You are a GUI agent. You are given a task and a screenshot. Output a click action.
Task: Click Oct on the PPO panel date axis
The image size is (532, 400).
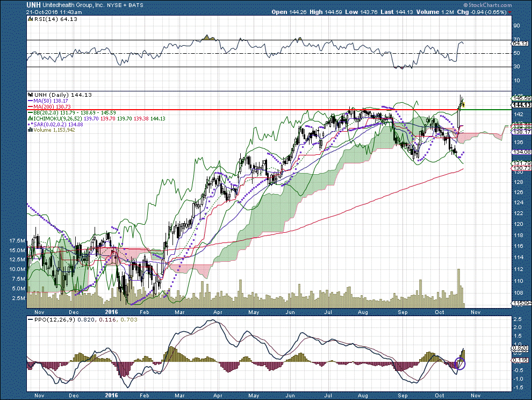tap(440, 396)
